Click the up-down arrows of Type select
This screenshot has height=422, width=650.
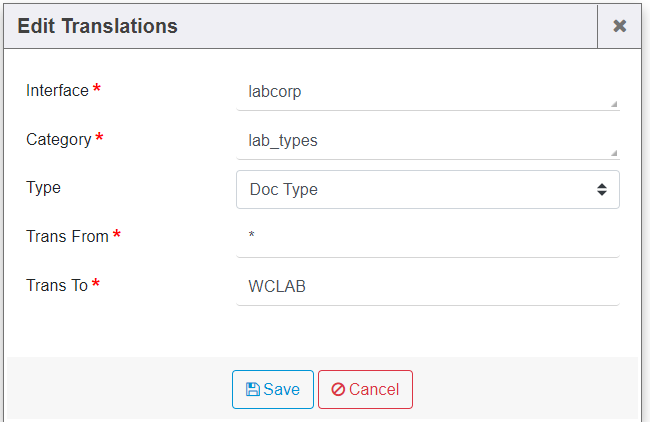coord(602,189)
